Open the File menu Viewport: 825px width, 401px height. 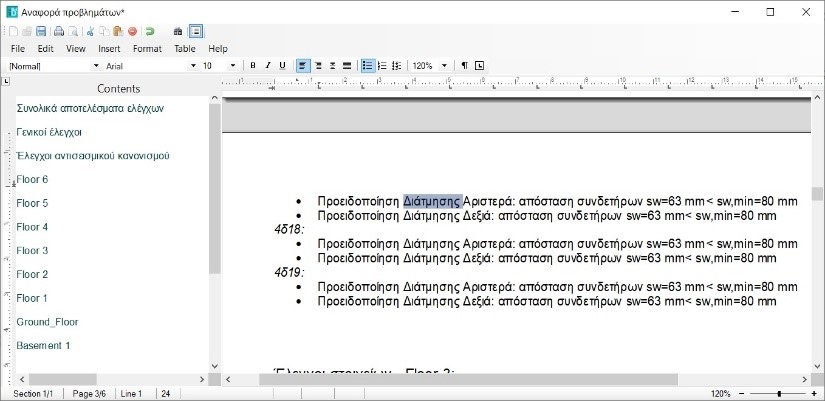[x=17, y=48]
